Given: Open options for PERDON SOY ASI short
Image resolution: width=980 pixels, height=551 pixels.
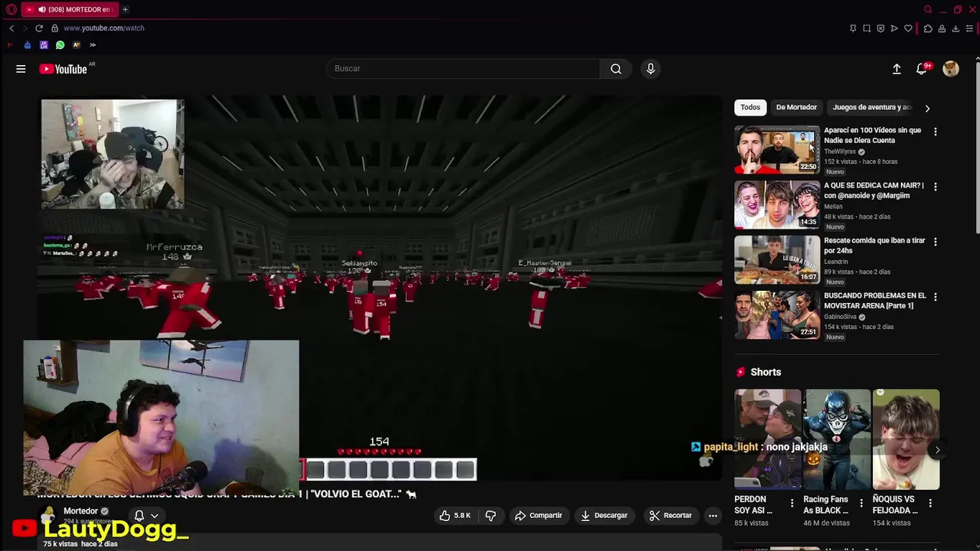Looking at the screenshot, I should (792, 504).
